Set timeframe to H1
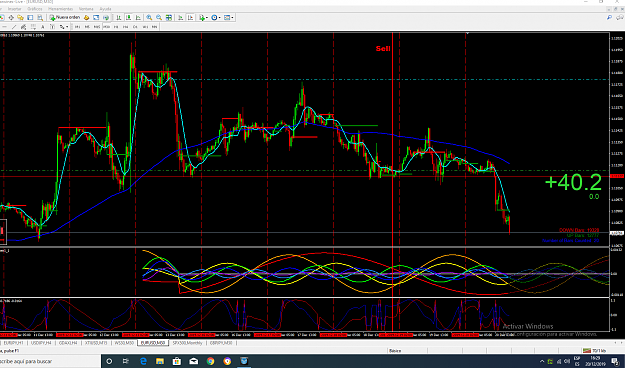 [116, 27]
